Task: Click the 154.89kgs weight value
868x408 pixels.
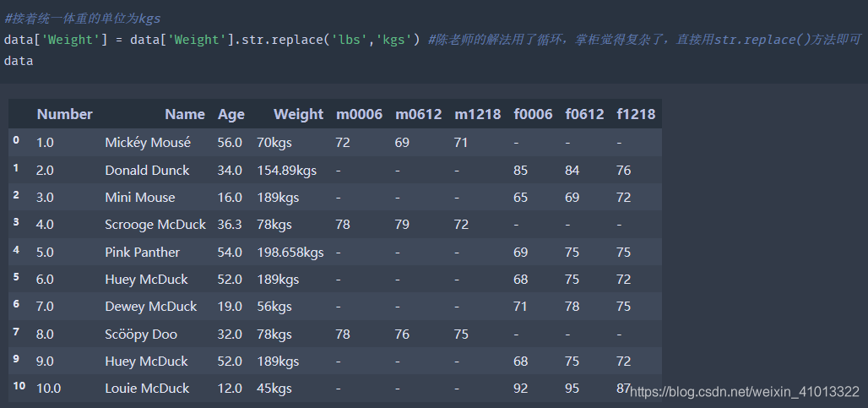Action: 287,171
